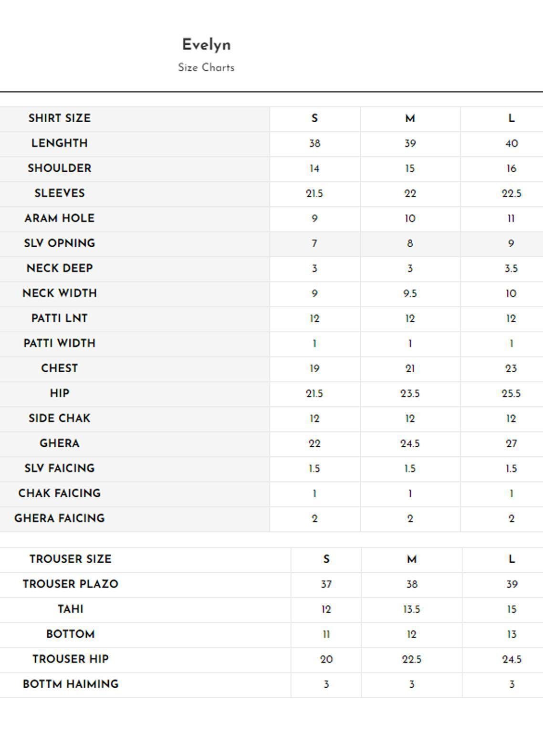The image size is (543, 756).
Task: Click the SIDE CHAK row label
Action: click(x=60, y=419)
